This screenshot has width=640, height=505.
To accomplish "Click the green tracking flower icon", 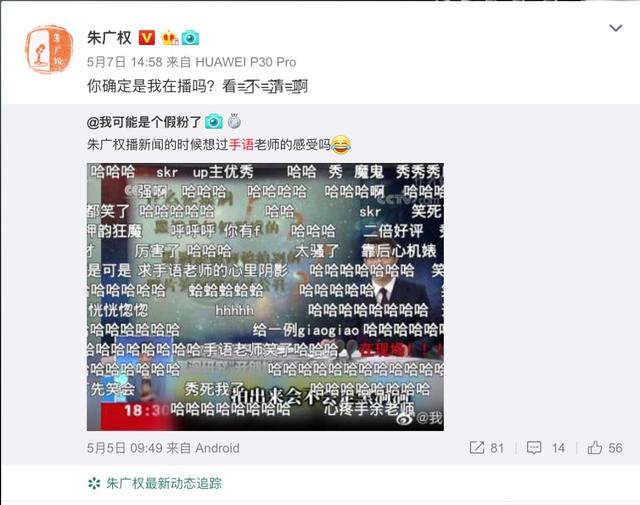I will click(94, 483).
